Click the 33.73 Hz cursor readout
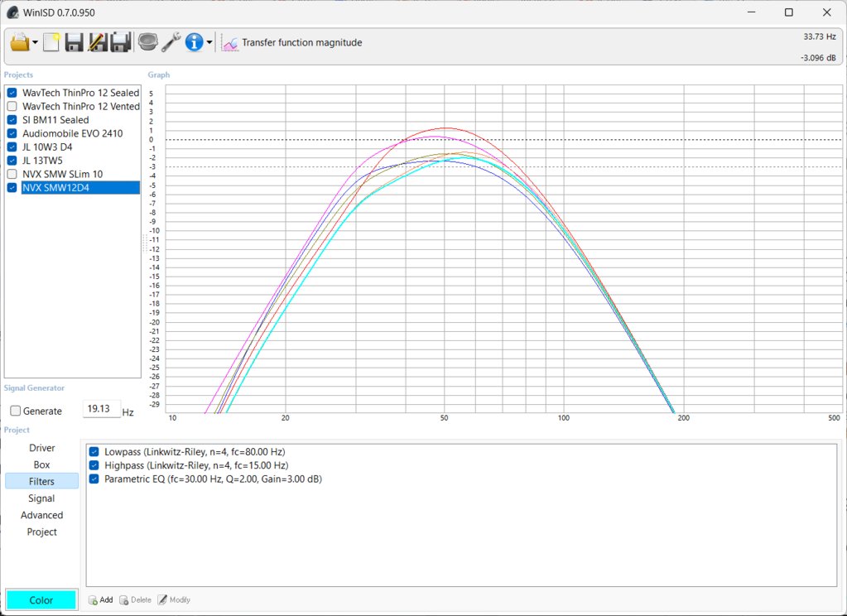Image resolution: width=847 pixels, height=616 pixels. (x=820, y=36)
